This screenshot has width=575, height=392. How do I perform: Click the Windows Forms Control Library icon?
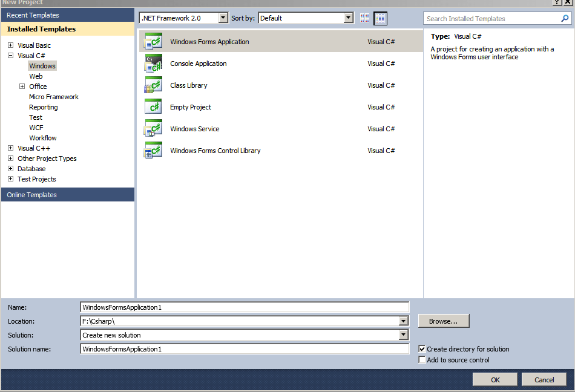click(153, 151)
